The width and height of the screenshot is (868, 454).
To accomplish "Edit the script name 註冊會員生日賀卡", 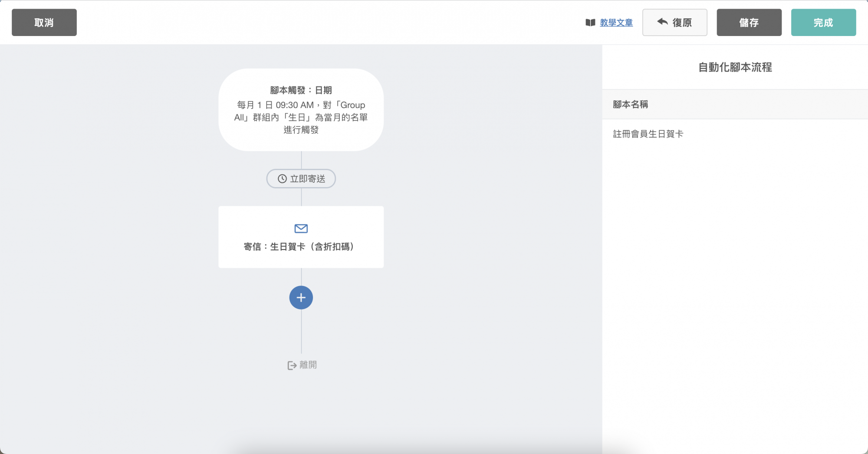I will (648, 134).
